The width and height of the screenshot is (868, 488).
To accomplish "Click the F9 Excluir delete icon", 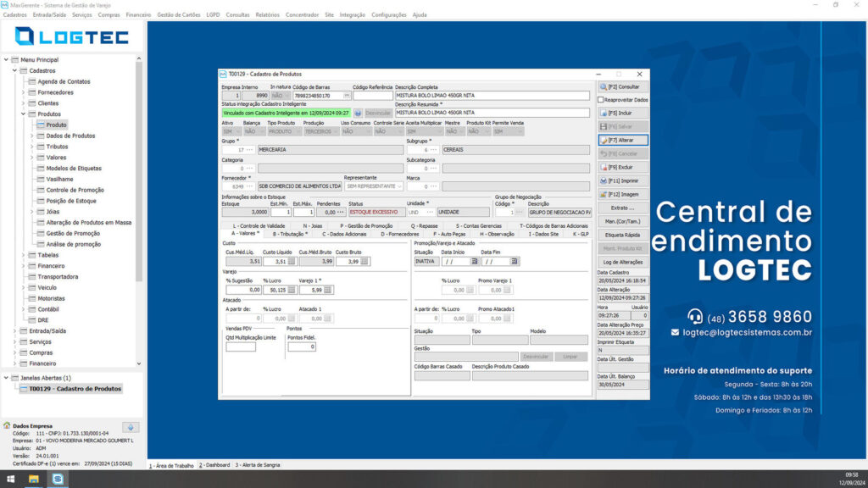I will pyautogui.click(x=604, y=167).
